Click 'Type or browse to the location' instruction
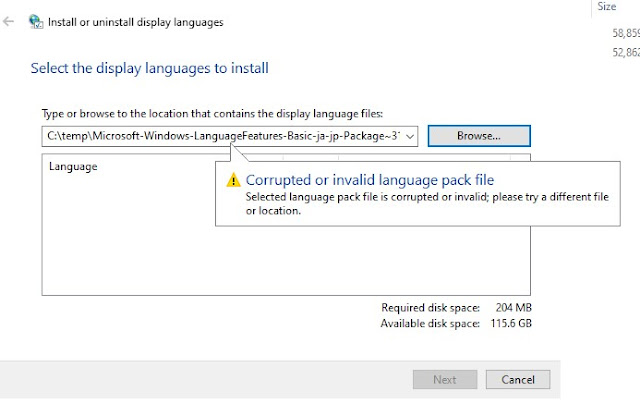Screen dimensions: 640x416 point(212,113)
